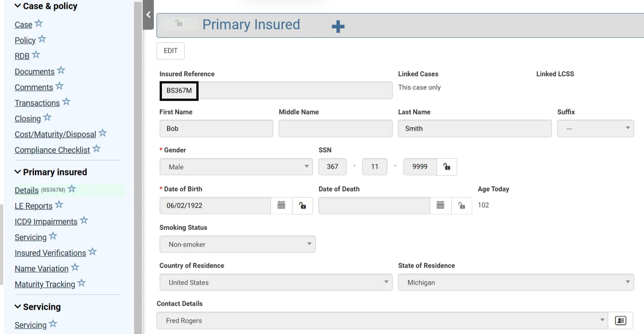The height and width of the screenshot is (334, 644).
Task: Toggle the Date of Birth lock icon
Action: pyautogui.click(x=303, y=206)
